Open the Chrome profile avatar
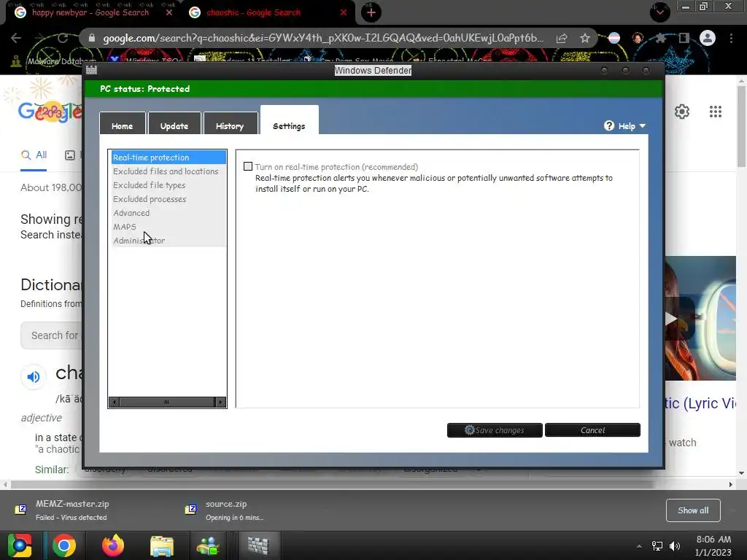Viewport: 747px width, 560px height. click(x=708, y=38)
